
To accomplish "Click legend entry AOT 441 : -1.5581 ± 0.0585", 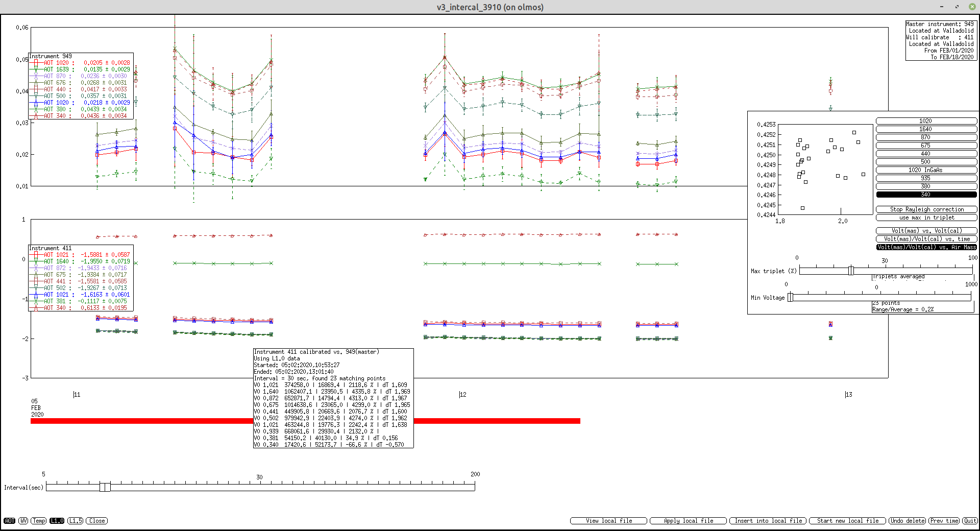I will pyautogui.click(x=81, y=281).
